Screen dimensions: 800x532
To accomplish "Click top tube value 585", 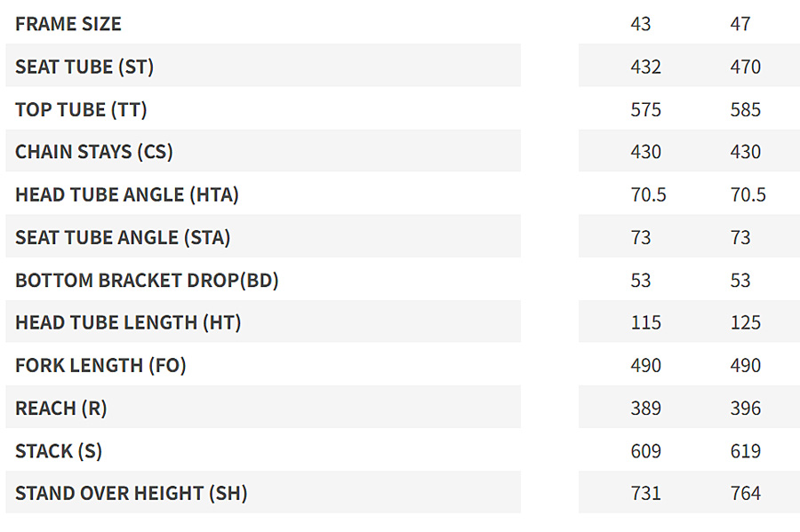I will (x=745, y=109).
